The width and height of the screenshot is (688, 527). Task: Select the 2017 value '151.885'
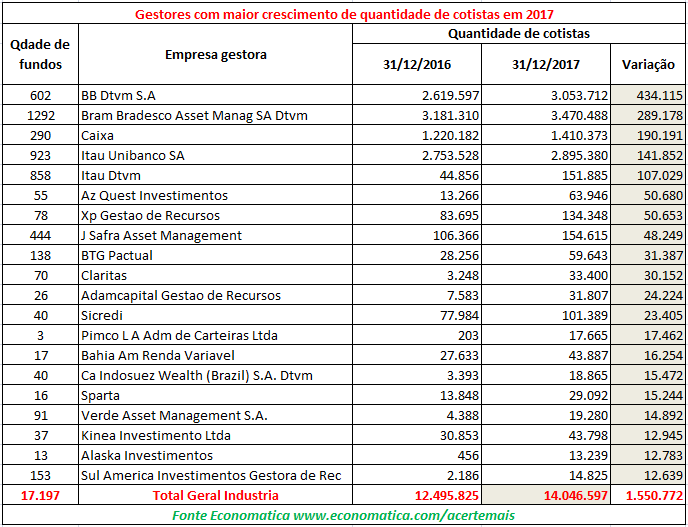click(546, 176)
